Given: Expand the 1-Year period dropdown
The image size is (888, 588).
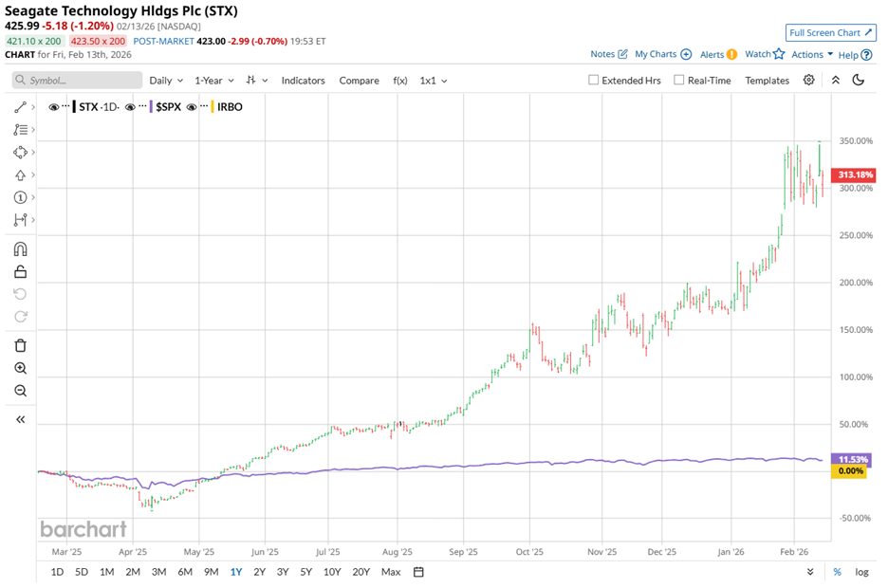Looking at the screenshot, I should click(x=210, y=81).
